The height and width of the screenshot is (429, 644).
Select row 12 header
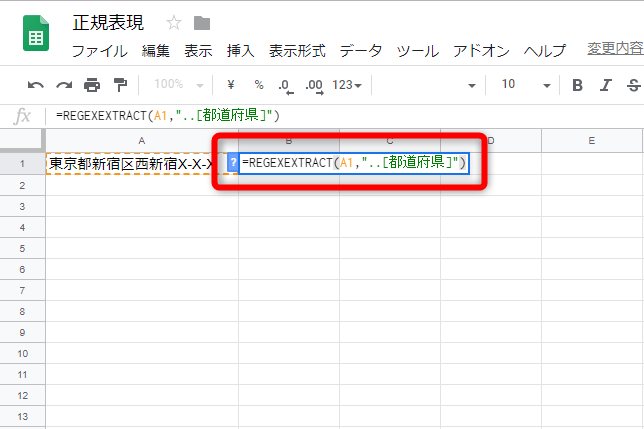pyautogui.click(x=22, y=396)
